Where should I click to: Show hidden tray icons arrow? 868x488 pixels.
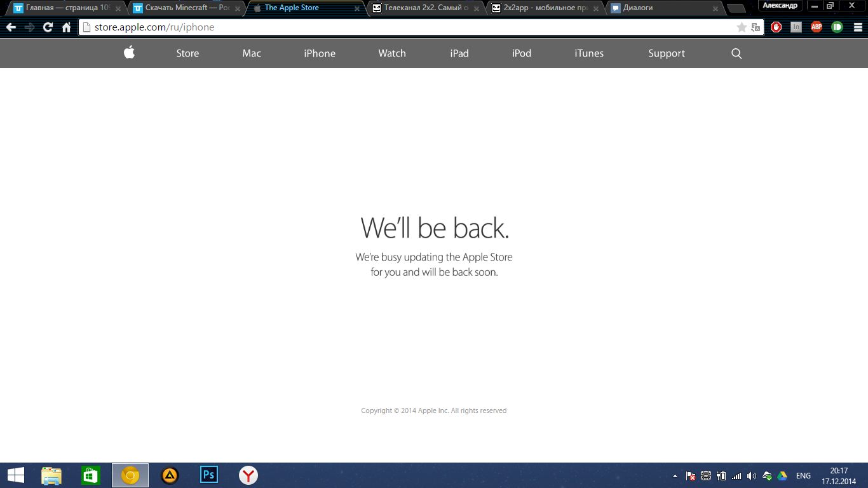[675, 476]
